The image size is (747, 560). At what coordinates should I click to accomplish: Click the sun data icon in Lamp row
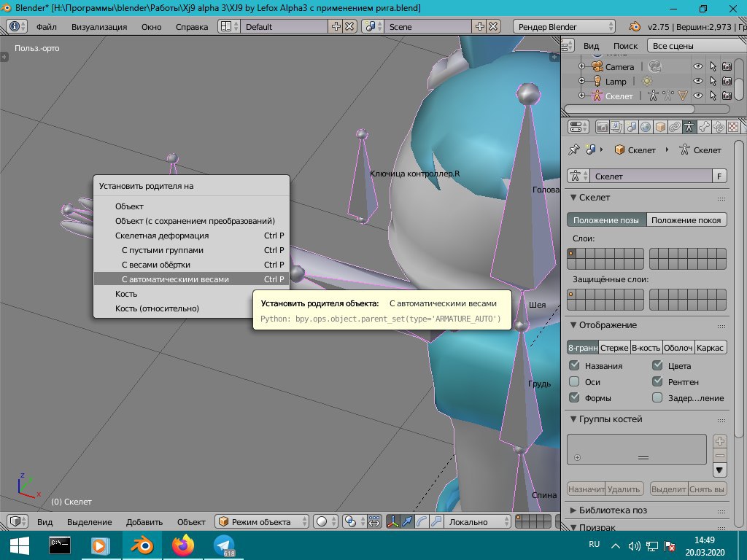[647, 82]
